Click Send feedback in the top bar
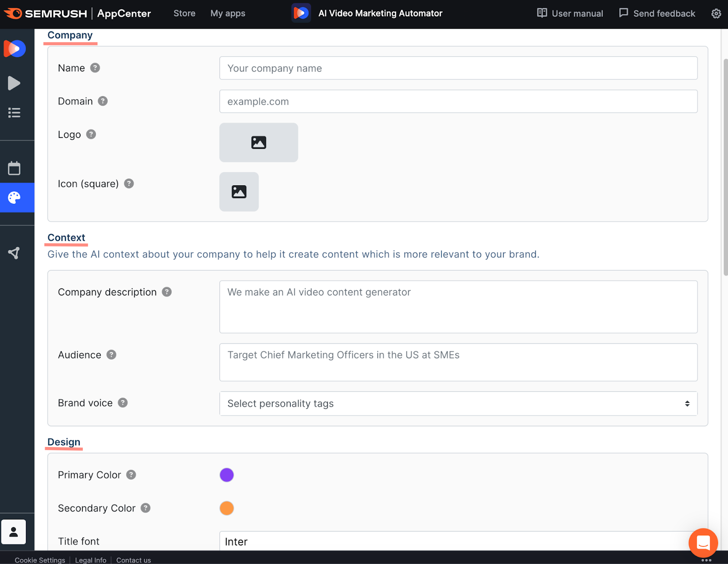This screenshot has height=564, width=728. [x=657, y=14]
